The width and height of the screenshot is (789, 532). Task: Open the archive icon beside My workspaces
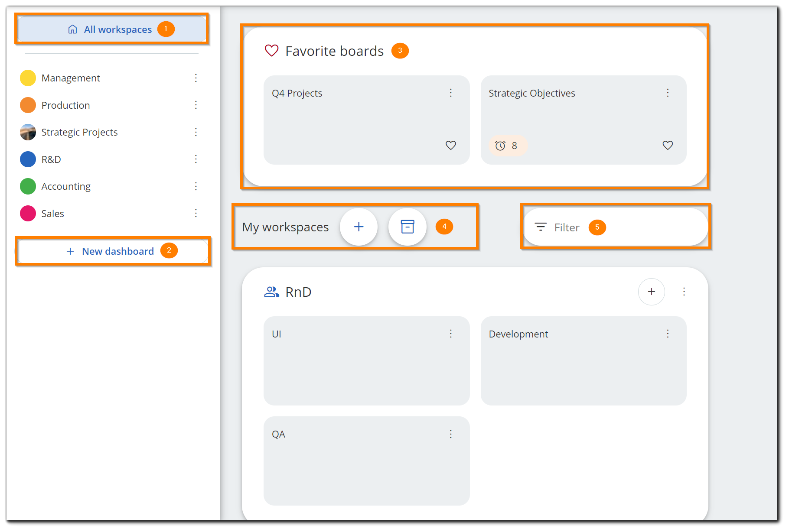click(x=407, y=227)
